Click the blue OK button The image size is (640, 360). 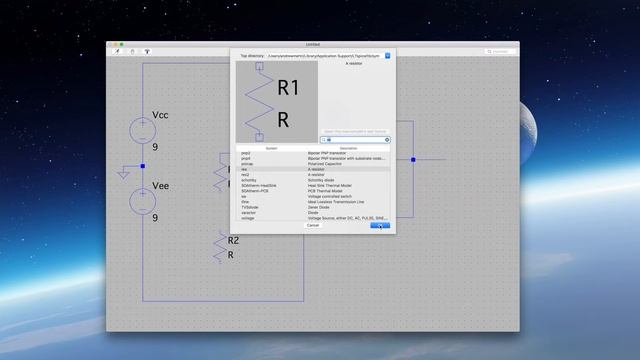pos(380,225)
